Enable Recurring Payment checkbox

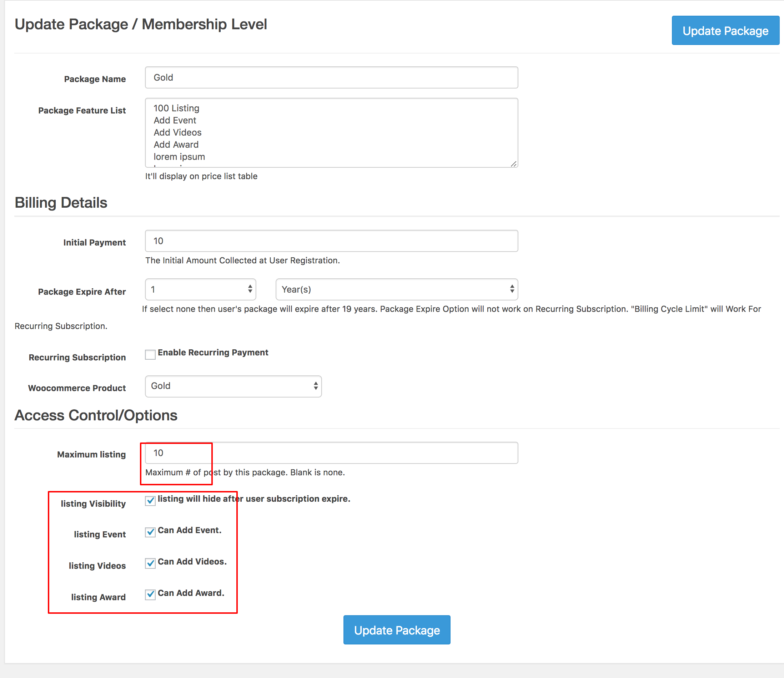pyautogui.click(x=150, y=354)
